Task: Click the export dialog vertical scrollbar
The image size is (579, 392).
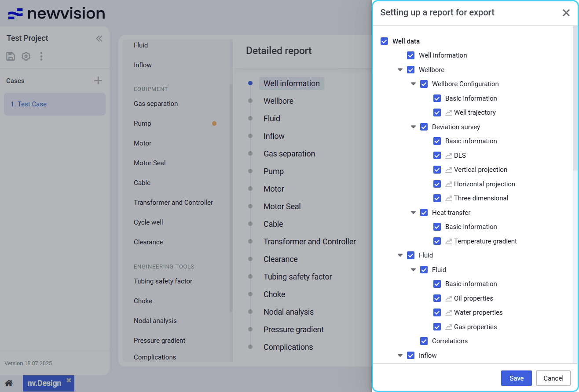Action: click(x=575, y=98)
